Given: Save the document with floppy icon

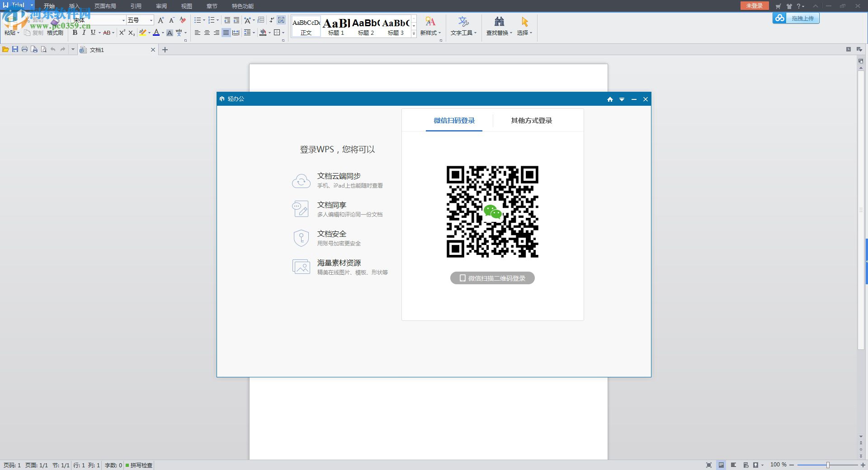Looking at the screenshot, I should pos(15,49).
